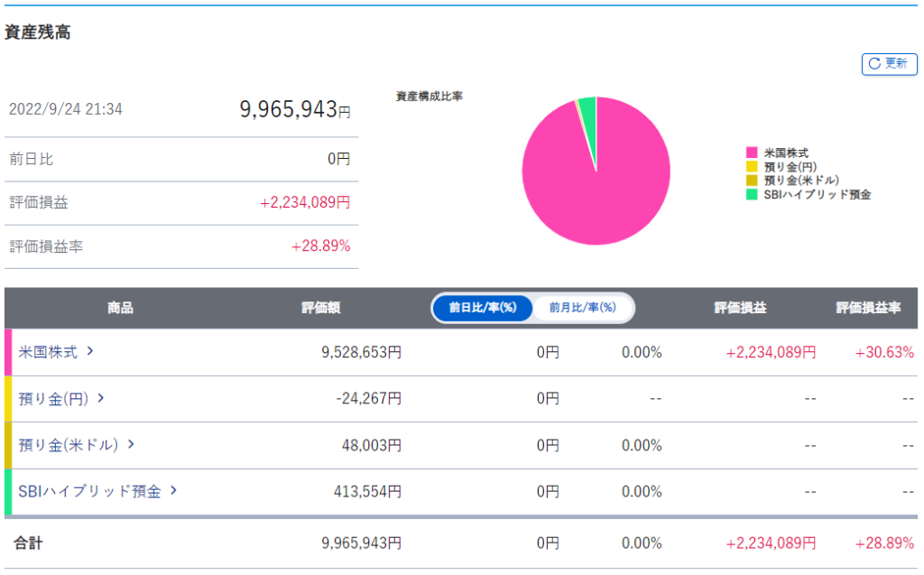Switch to 前月比/率(%) view
Image resolution: width=924 pixels, height=575 pixels.
pos(582,308)
